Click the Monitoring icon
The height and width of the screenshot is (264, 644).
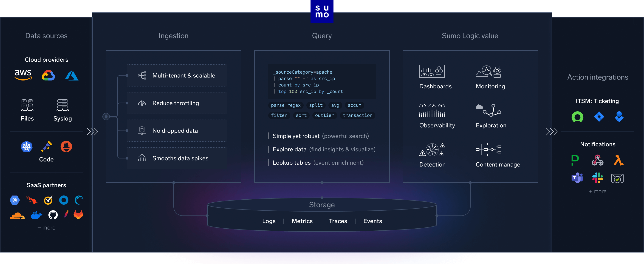point(489,72)
